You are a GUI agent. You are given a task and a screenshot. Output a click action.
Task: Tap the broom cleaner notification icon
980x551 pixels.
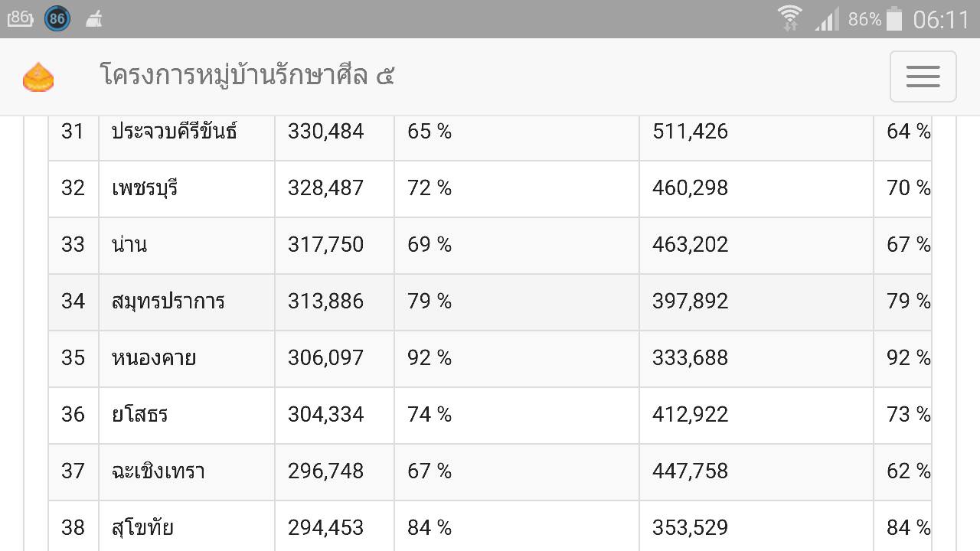pyautogui.click(x=94, y=18)
